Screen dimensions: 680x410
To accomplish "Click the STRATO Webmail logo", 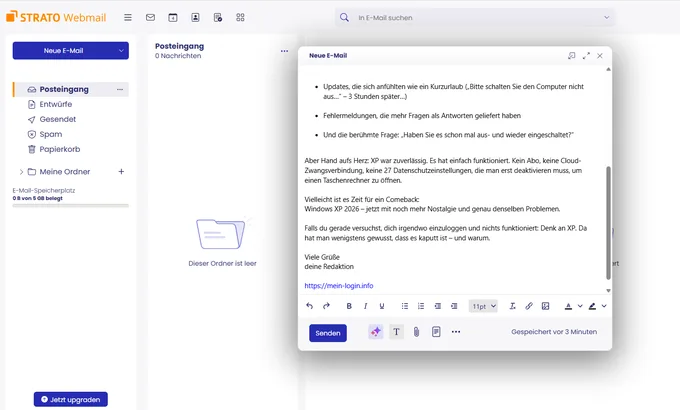I will pos(56,17).
